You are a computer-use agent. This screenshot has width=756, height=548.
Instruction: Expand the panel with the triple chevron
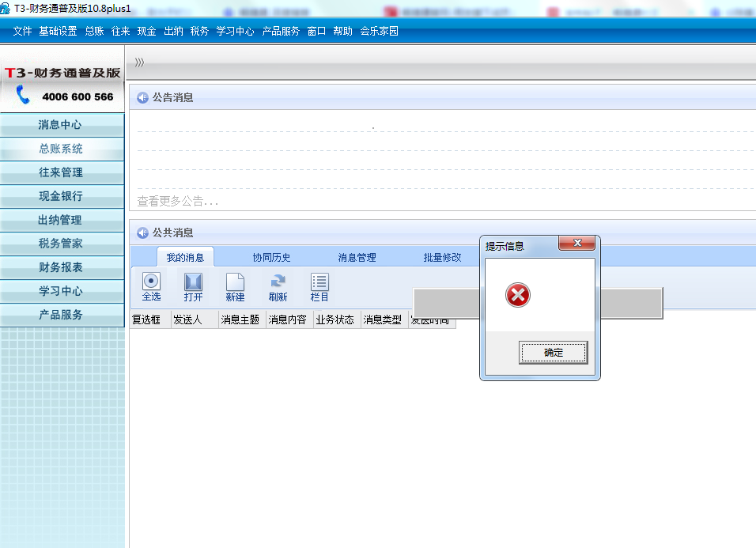(x=139, y=62)
